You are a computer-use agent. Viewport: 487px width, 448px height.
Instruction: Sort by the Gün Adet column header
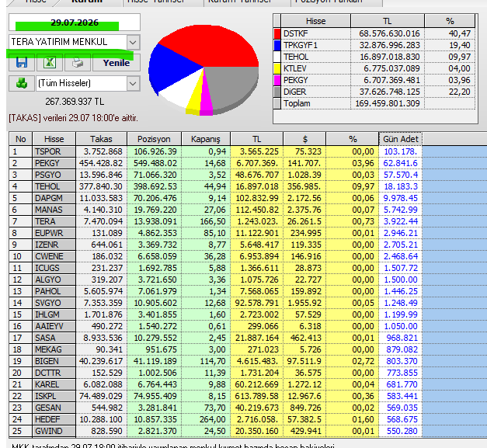(401, 139)
